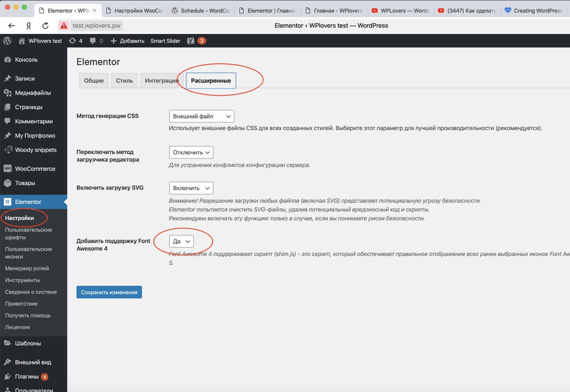Open Пользовательские шрифты submenu item
Viewport: 570px width, 392px height.
point(28,234)
